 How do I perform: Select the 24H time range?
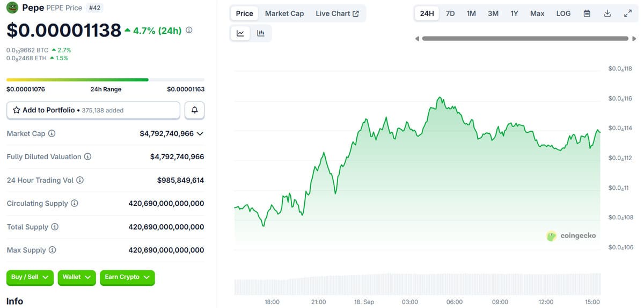pos(427,13)
